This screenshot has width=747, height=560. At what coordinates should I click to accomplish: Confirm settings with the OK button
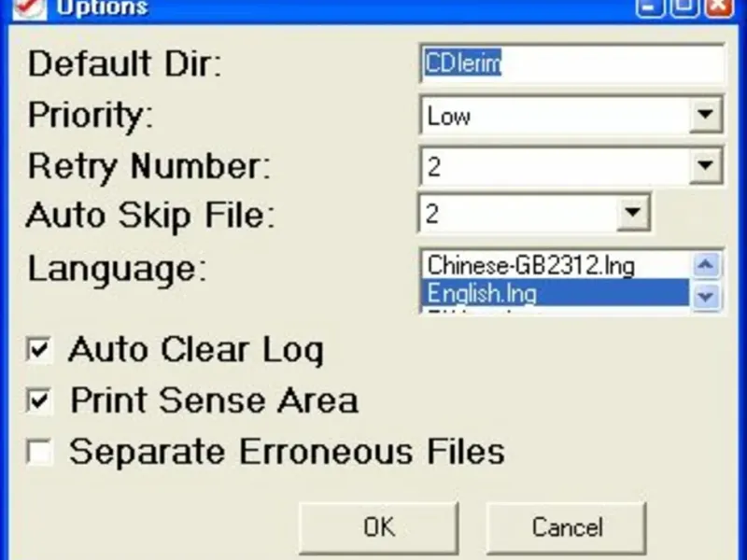pos(379,527)
